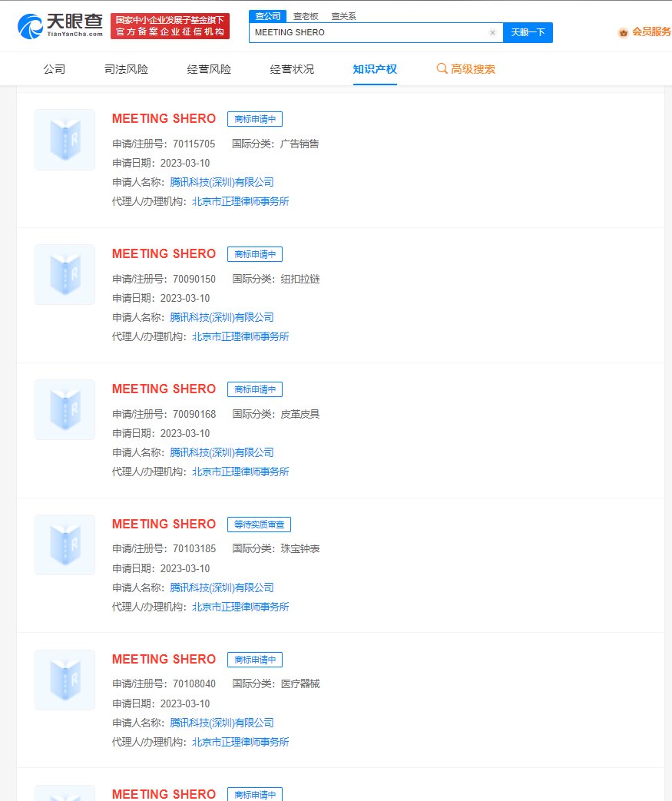This screenshot has width=672, height=801.
Task: Open trademark thumbnail for registration 70090168
Action: click(65, 409)
